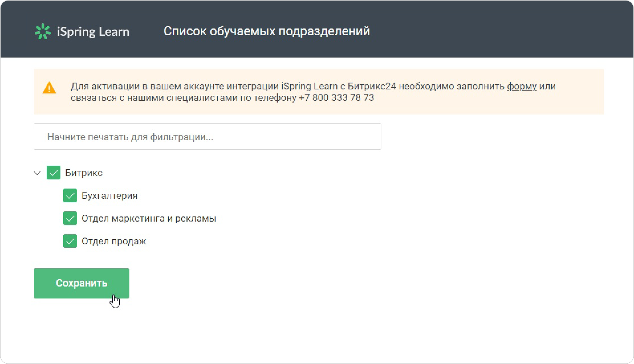The width and height of the screenshot is (634, 364).
Task: Click the iSpring Learn brand name text
Action: point(93,32)
